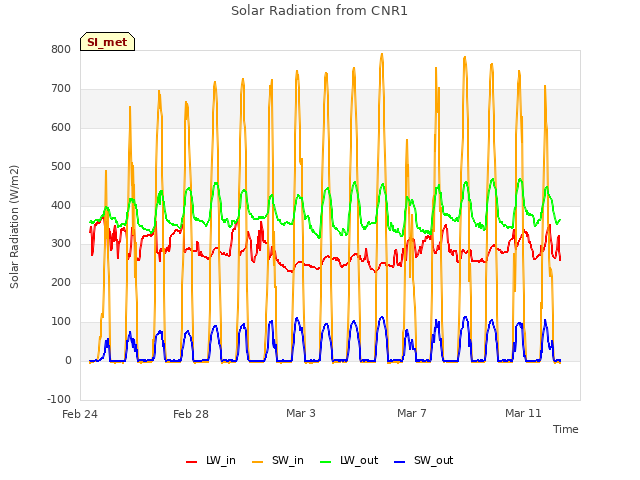Click the 0 y-axis tick label
640x480 pixels.
pyautogui.click(x=68, y=360)
